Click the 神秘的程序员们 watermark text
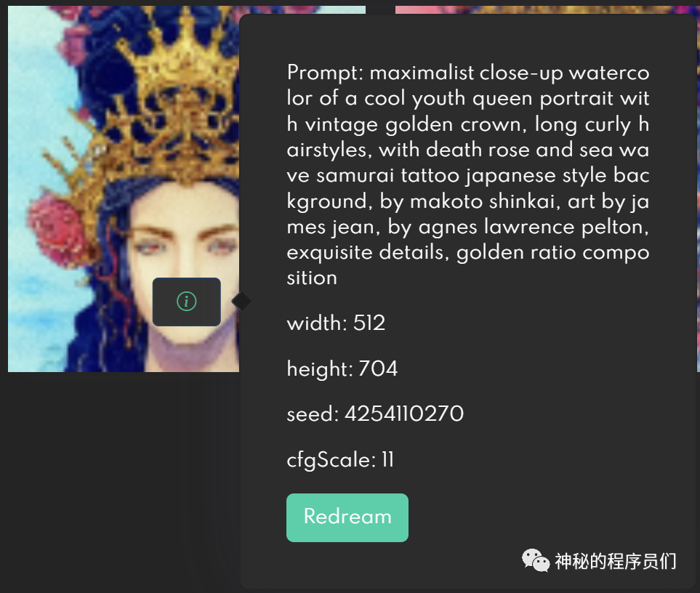Screen dimensions: 700x593 pyautogui.click(x=615, y=561)
